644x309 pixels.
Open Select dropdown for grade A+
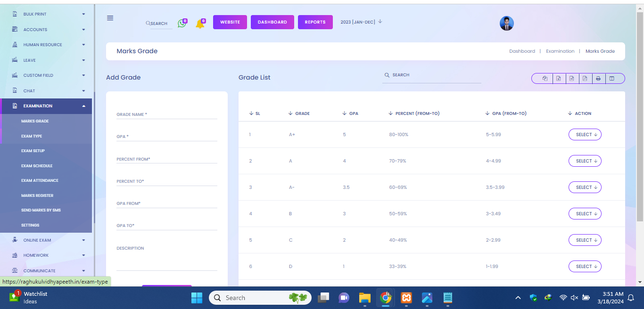pos(585,135)
